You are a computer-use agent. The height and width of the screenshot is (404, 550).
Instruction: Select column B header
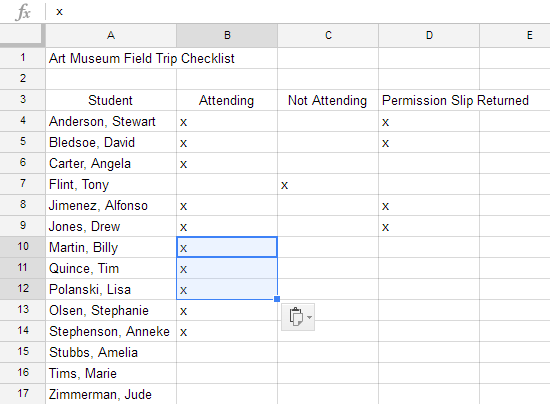[x=227, y=35]
